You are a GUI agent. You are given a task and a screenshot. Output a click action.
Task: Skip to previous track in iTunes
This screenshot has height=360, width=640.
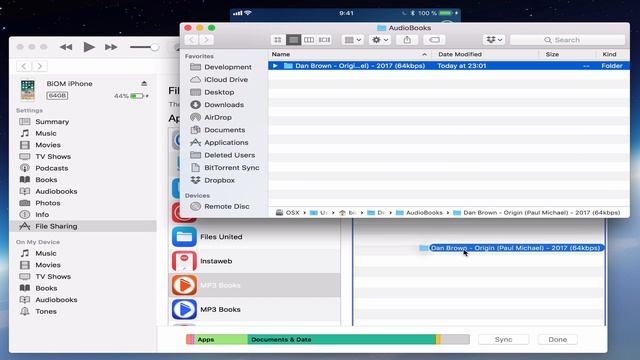click(66, 47)
